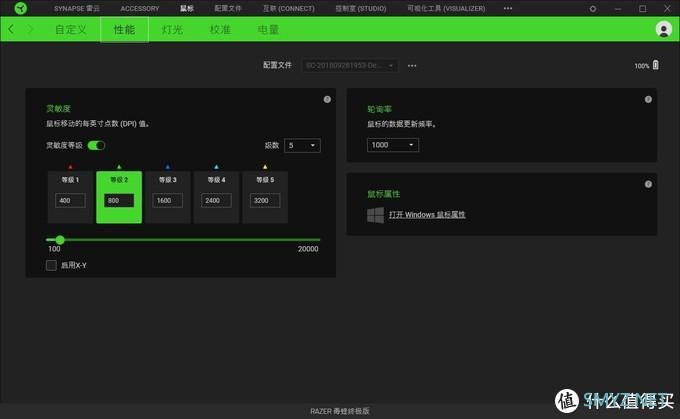Open profile options three-dot menu

click(x=412, y=66)
